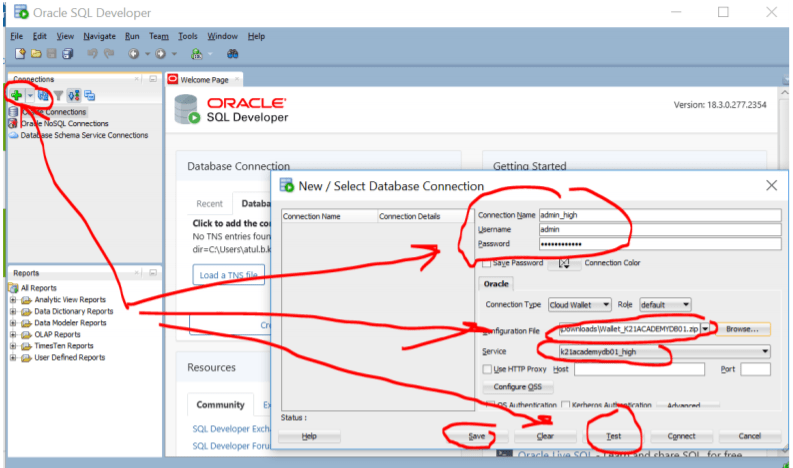Enable the Use HTTP Proxy checkbox
The image size is (793, 468).
click(487, 369)
